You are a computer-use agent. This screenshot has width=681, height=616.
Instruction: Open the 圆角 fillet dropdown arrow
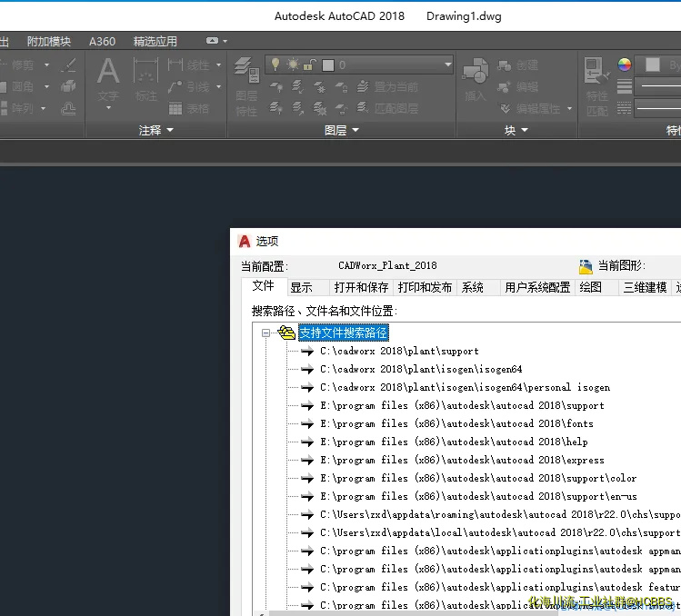pyautogui.click(x=46, y=87)
